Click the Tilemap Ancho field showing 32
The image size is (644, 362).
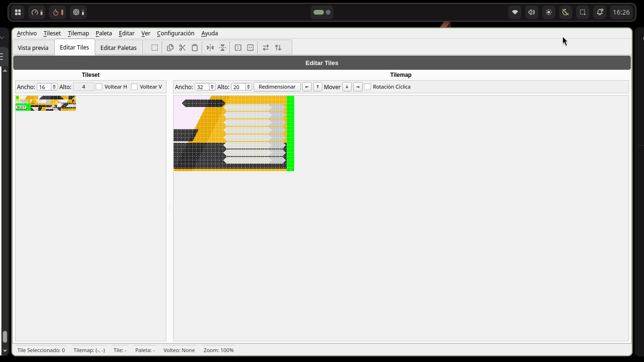pos(202,87)
